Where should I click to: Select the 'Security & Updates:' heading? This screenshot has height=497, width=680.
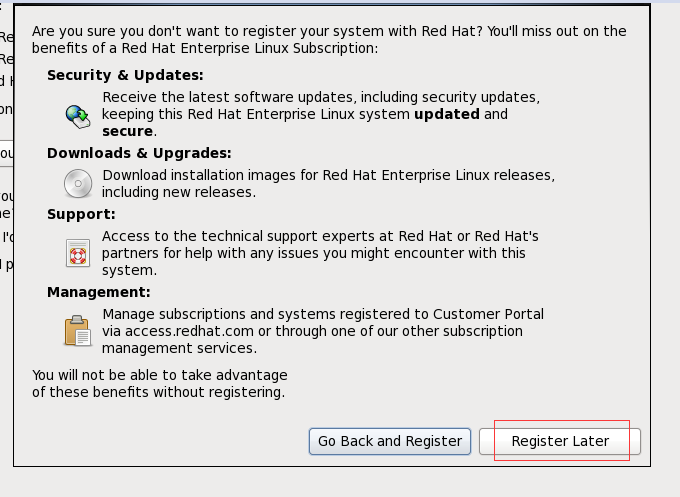(125, 75)
